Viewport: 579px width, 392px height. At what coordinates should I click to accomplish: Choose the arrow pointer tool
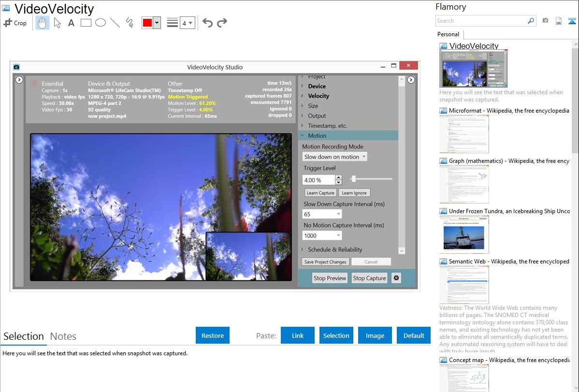(57, 23)
